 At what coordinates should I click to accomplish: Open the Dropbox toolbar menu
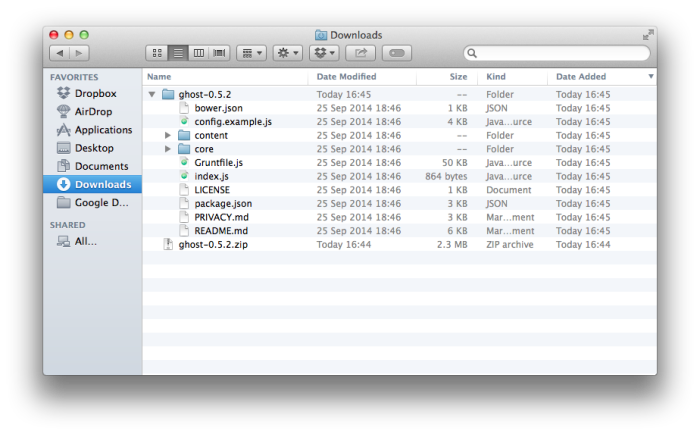(x=325, y=53)
